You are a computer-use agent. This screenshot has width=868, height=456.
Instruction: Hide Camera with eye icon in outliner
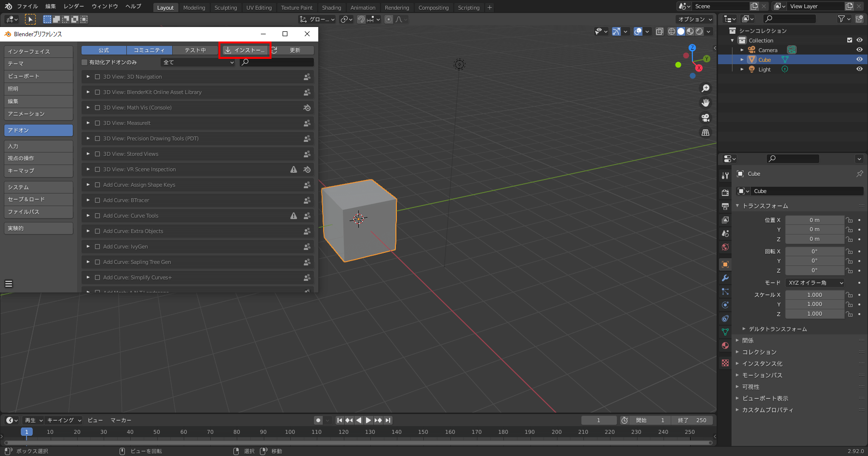[859, 50]
